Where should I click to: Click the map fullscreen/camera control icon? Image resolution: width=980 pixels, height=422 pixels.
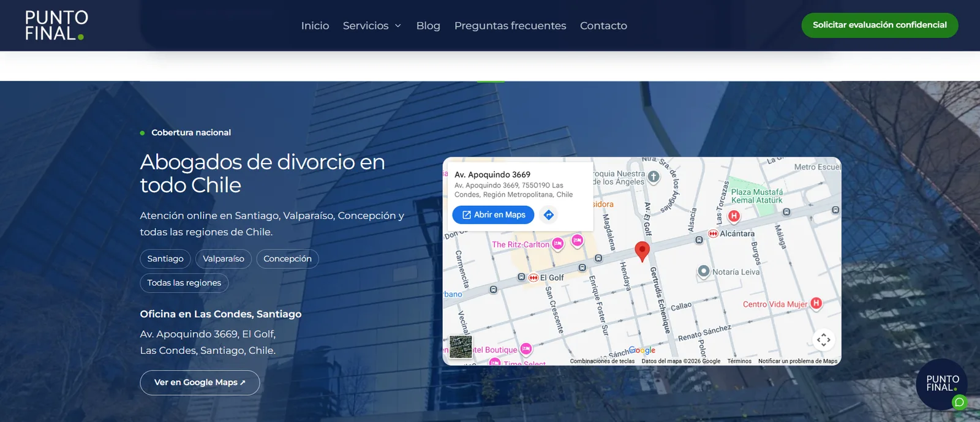tap(824, 339)
